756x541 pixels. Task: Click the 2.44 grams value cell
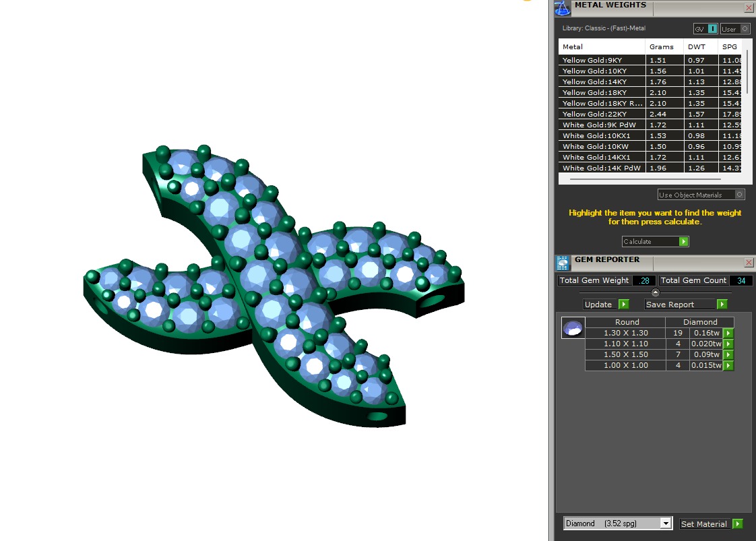(664, 115)
